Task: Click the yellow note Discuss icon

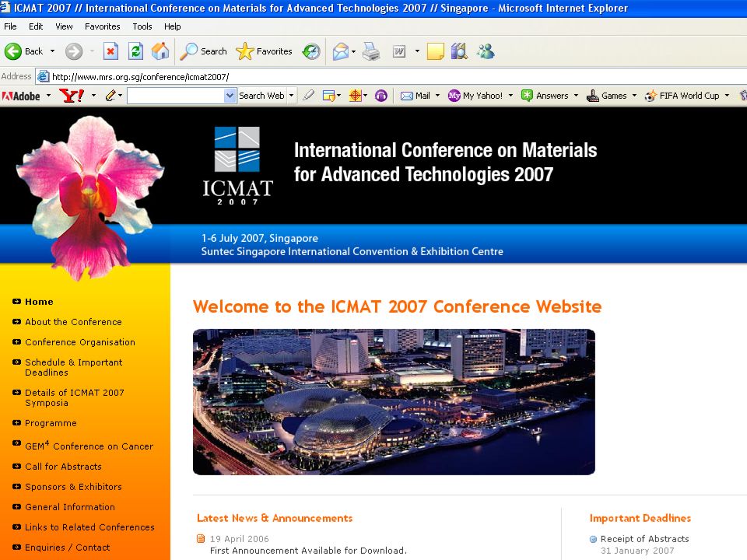Action: (436, 51)
